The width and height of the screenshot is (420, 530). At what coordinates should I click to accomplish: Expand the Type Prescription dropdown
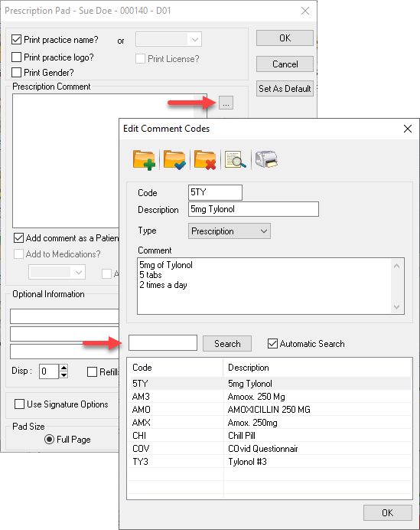pos(230,231)
